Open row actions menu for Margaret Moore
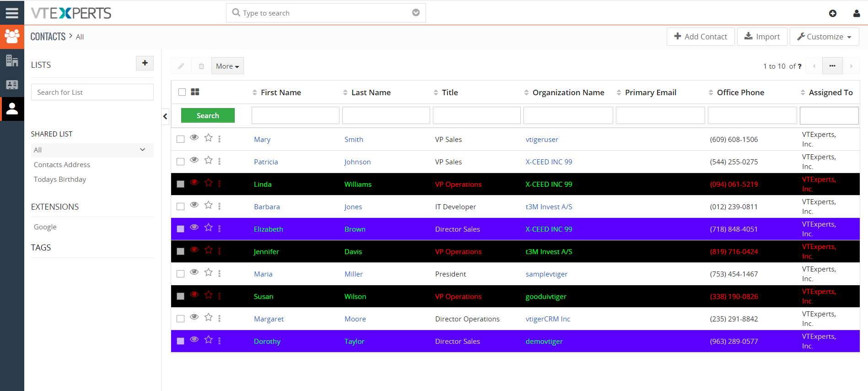 click(x=220, y=318)
